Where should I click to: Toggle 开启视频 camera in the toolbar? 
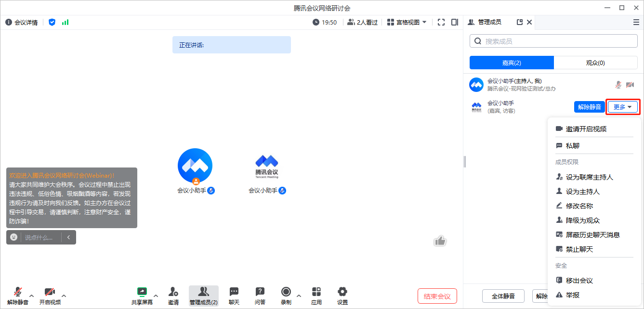pyautogui.click(x=50, y=296)
